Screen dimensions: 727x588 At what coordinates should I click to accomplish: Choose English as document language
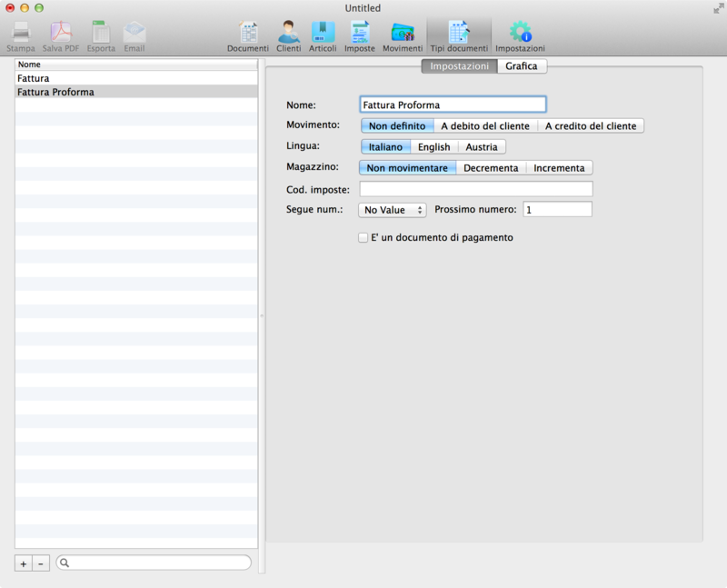click(x=433, y=147)
